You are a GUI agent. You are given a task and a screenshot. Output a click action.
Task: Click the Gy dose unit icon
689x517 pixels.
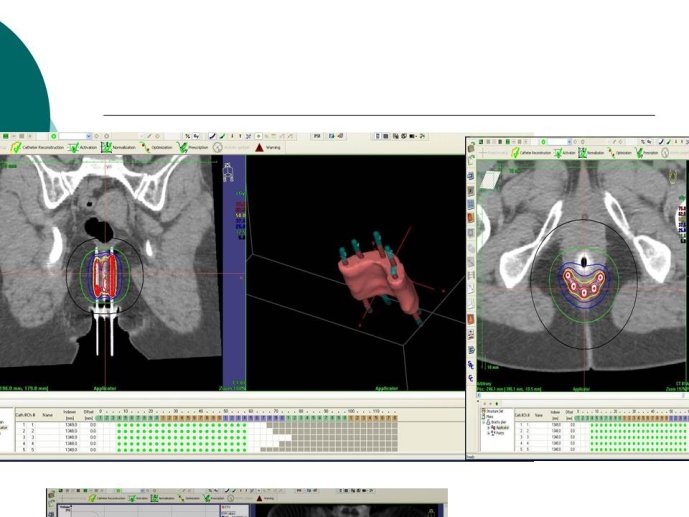pyautogui.click(x=196, y=137)
